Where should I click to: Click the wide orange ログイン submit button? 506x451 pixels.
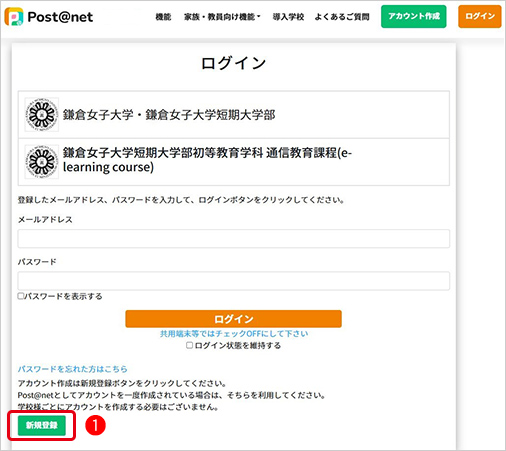pyautogui.click(x=233, y=319)
